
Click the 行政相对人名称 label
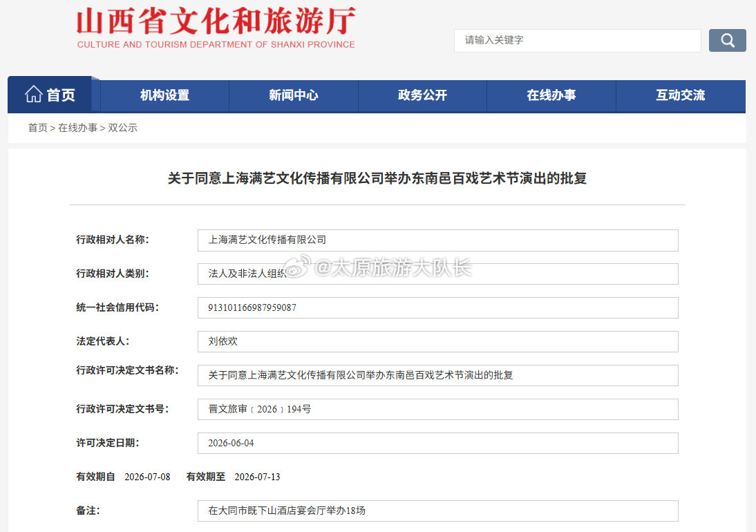(x=113, y=240)
